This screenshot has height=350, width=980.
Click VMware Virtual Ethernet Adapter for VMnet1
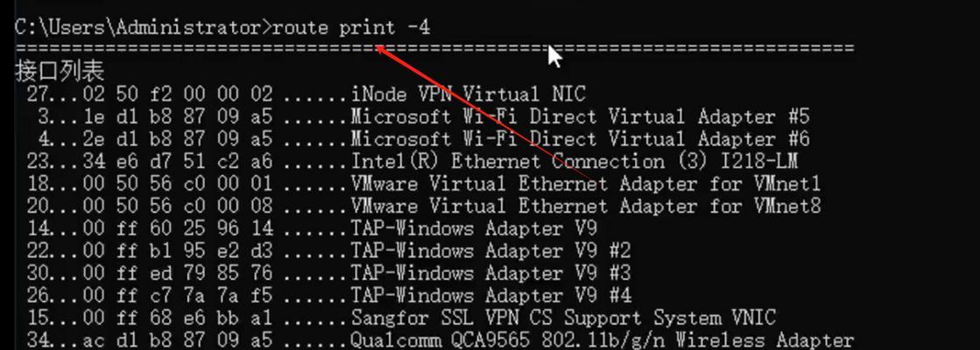click(424, 184)
